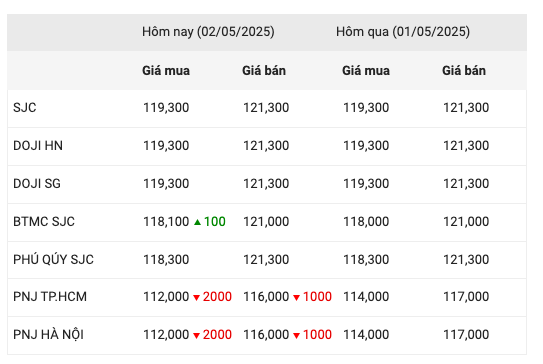Image resolution: width=543 pixels, height=364 pixels.
Task: Select the Hôm nay (02/05/2025) header
Action: (x=208, y=32)
